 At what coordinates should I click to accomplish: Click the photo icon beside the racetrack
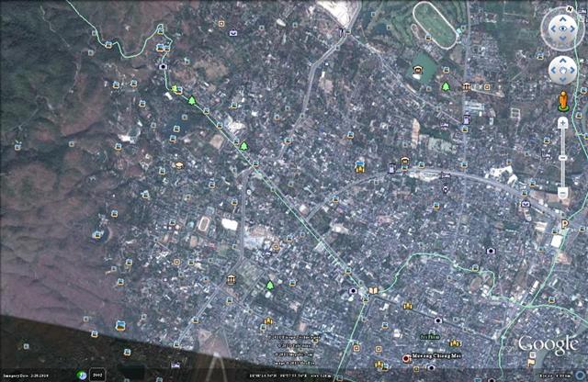click(428, 37)
